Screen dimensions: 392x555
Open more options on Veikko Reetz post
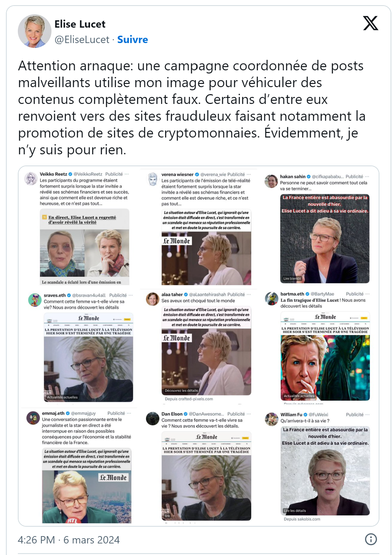[x=127, y=174]
